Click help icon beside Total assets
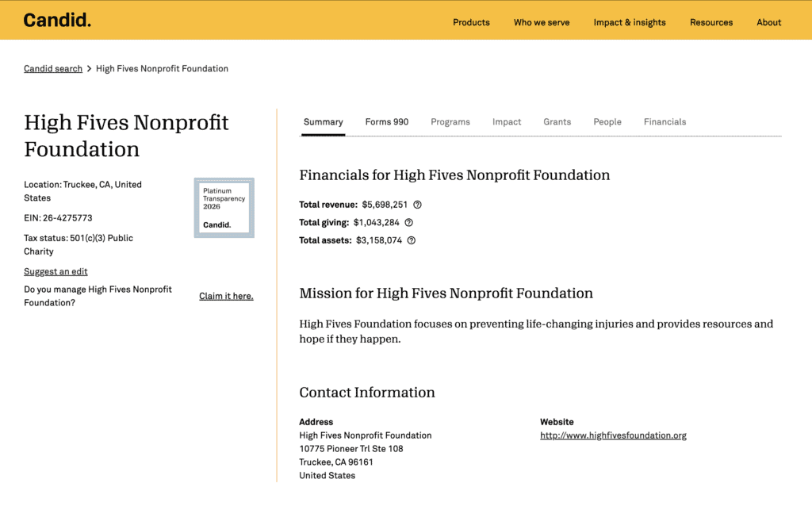Image resolution: width=812 pixels, height=510 pixels. 412,240
